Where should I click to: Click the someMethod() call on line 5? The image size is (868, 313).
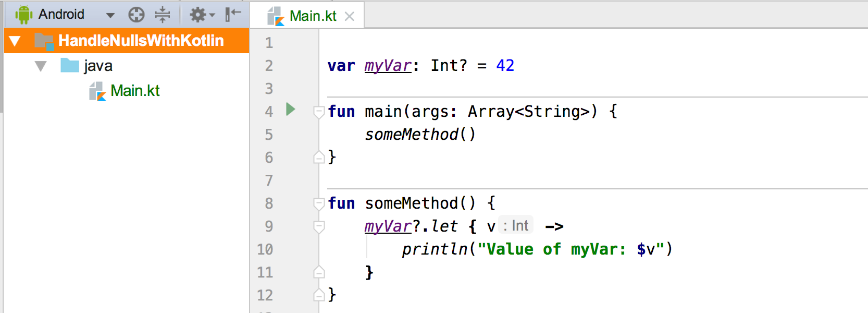(420, 135)
